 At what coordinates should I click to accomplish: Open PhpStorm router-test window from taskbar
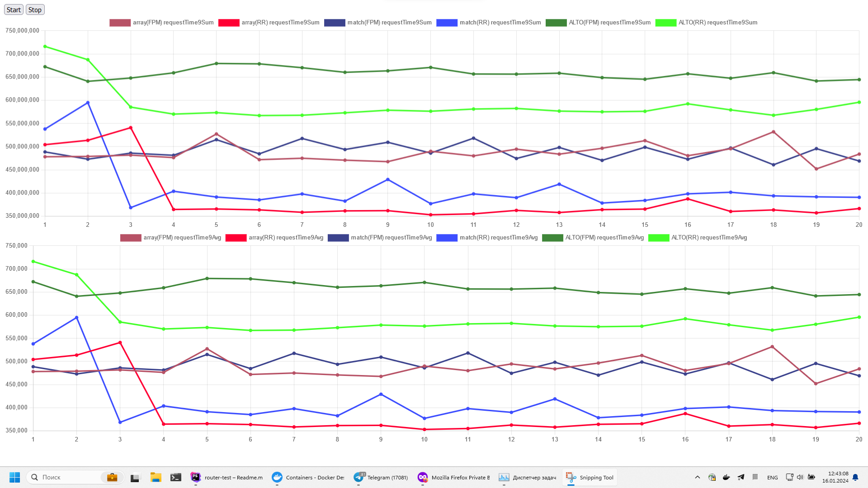227,477
